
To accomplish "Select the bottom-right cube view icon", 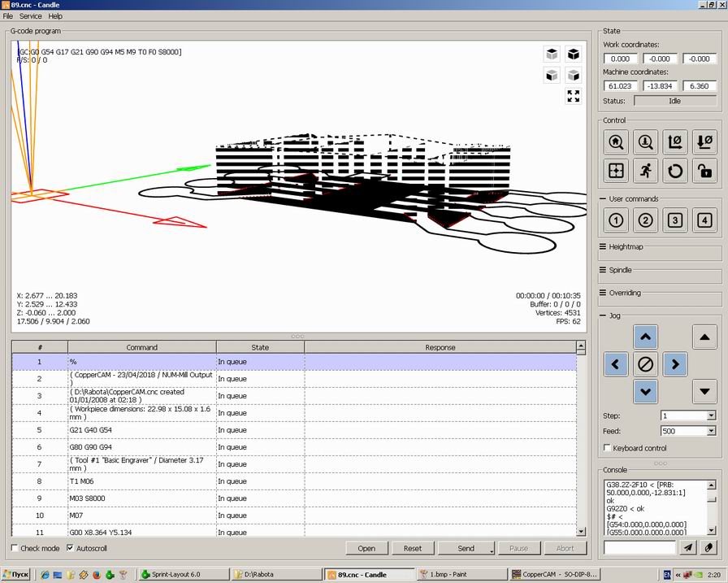I will coord(574,76).
